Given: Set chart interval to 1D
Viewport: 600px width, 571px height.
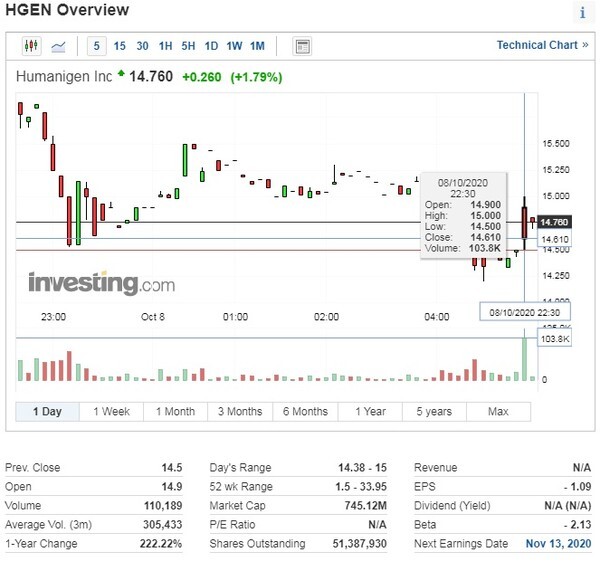Looking at the screenshot, I should [211, 46].
